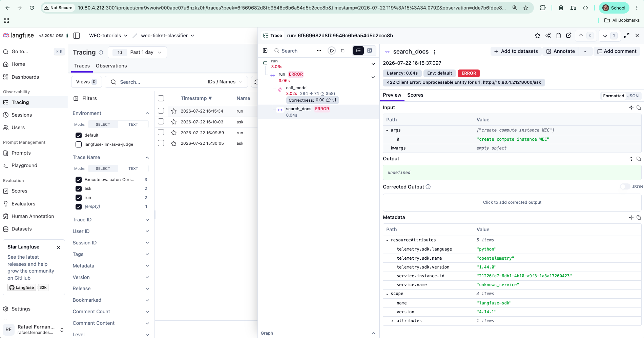Select the call_model node in the trace tree
The height and width of the screenshot is (338, 644).
tap(297, 88)
